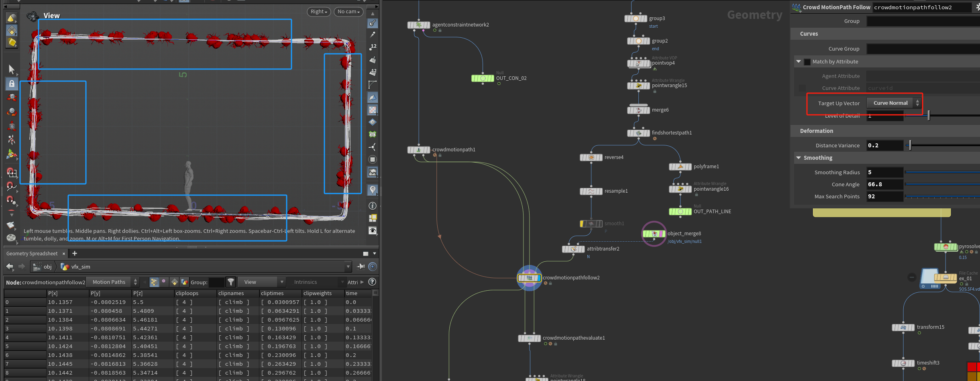The image size is (980, 381).
Task: Adjust the Cone Angle slider
Action: (x=942, y=184)
